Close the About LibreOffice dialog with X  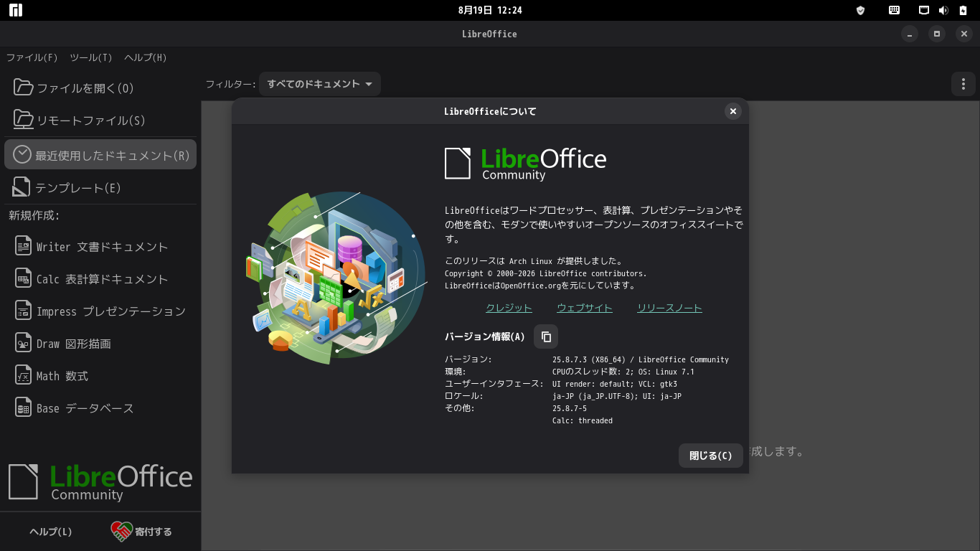(x=732, y=110)
